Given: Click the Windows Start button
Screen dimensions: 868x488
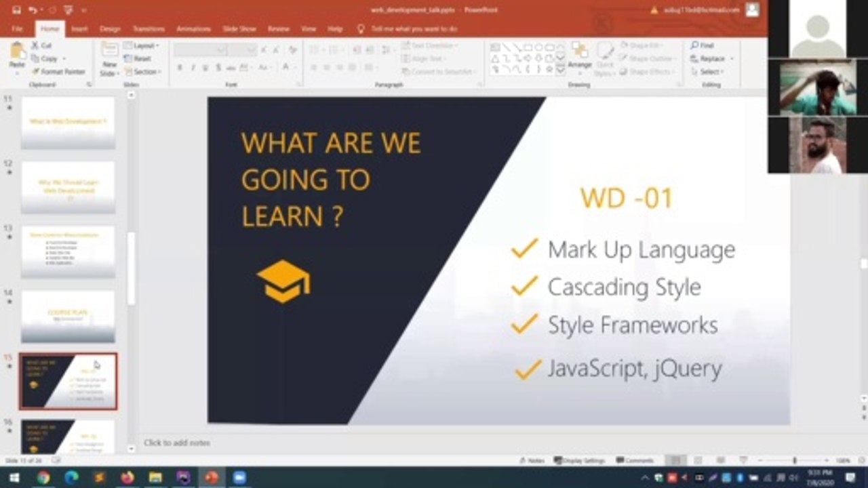Looking at the screenshot, I should [14, 478].
